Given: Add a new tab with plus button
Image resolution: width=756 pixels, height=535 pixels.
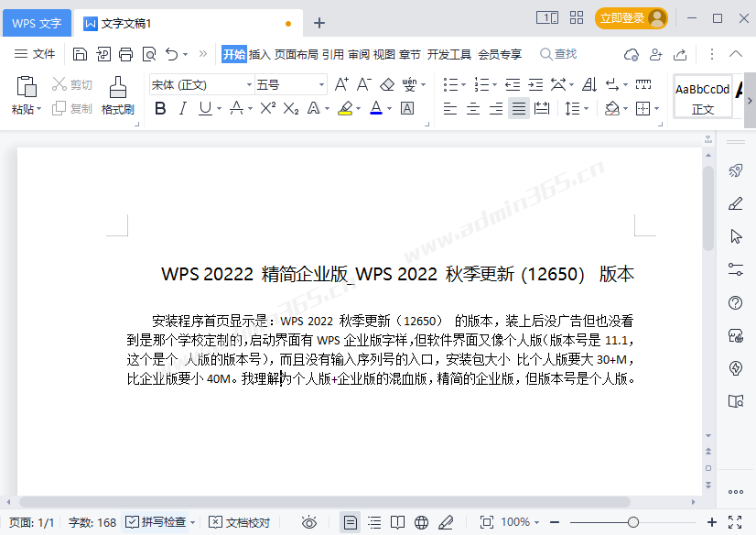Looking at the screenshot, I should pos(319,23).
